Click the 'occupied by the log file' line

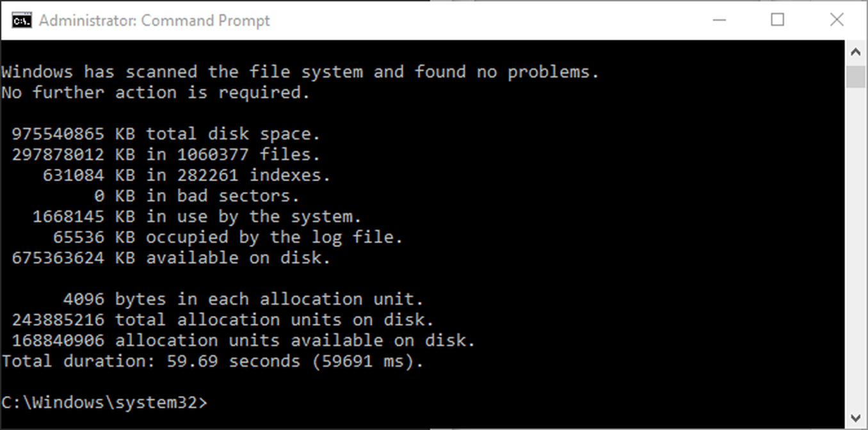228,237
